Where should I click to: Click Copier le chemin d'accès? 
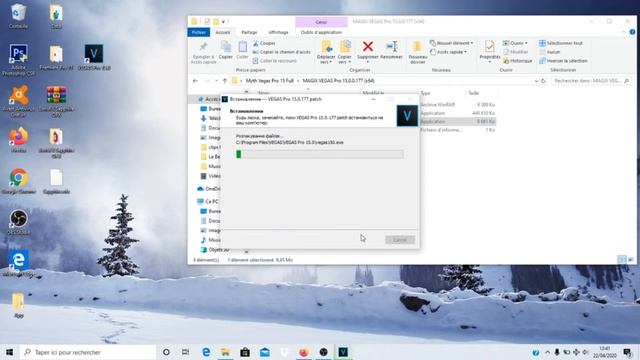[282, 52]
